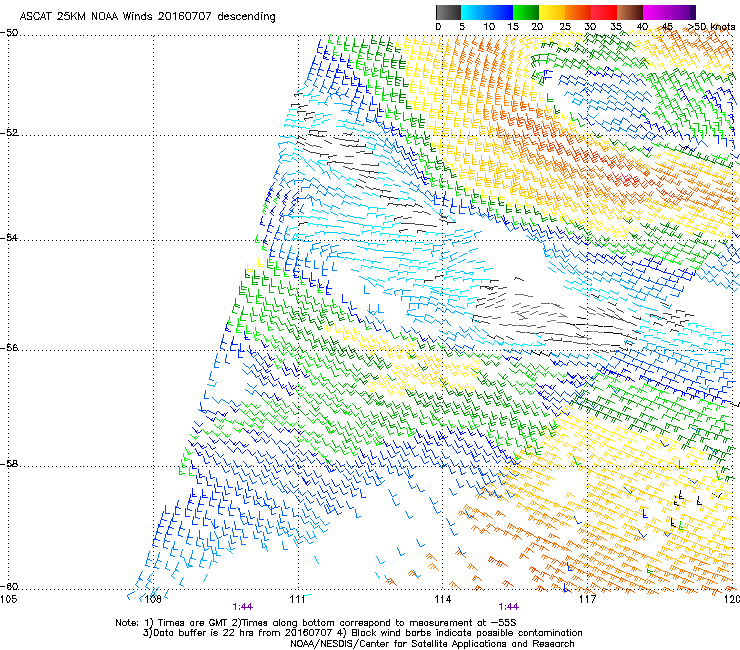Click the latitude axis label "-52"

coord(9,133)
